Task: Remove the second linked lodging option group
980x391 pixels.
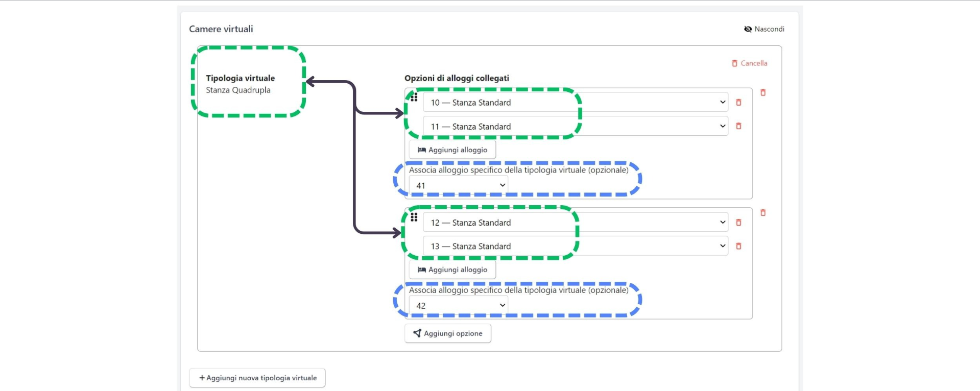Action: click(763, 213)
